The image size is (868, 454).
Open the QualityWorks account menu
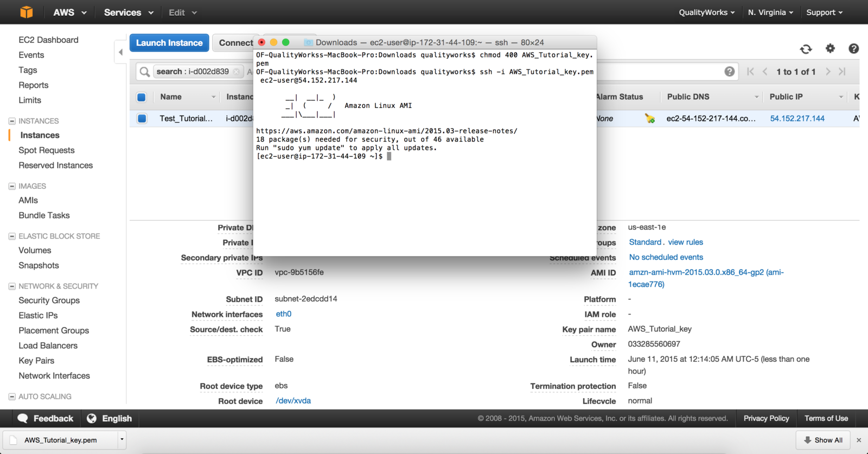click(x=707, y=12)
